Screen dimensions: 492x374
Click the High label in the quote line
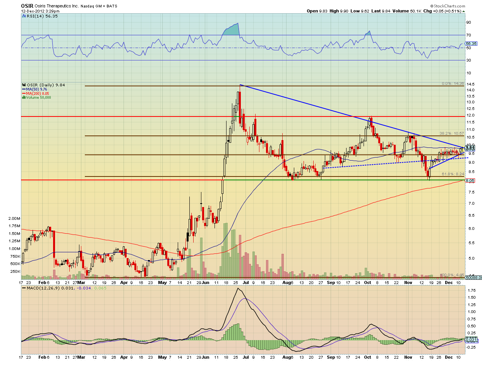click(x=334, y=11)
